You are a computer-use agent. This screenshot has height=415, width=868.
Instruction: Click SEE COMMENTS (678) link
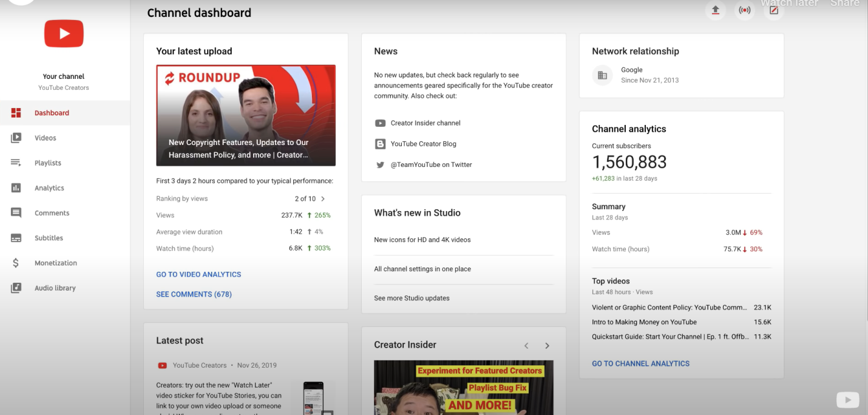pos(194,294)
